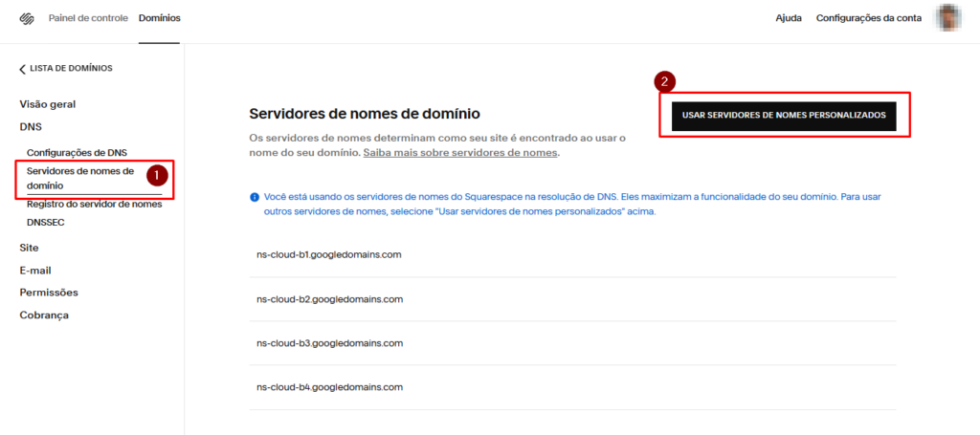Click the blue info icon in notice
Viewport: 980px width, 435px height.
(x=255, y=197)
